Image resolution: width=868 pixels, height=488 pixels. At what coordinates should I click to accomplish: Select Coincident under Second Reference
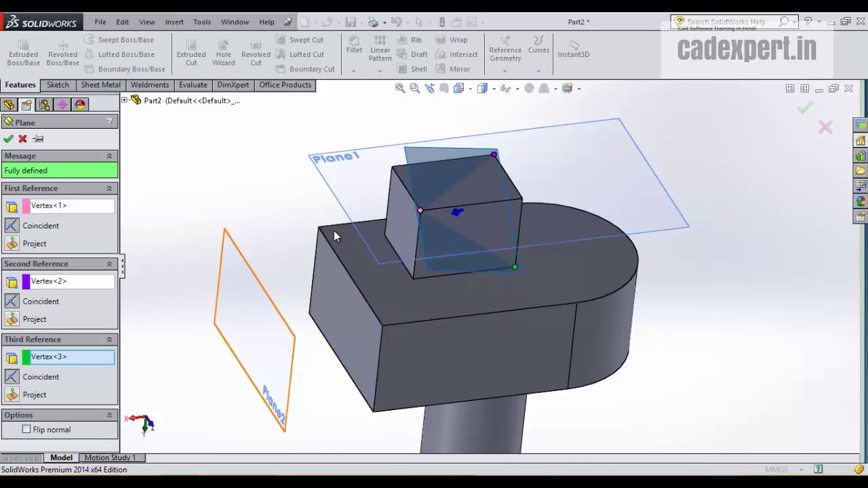pyautogui.click(x=41, y=301)
